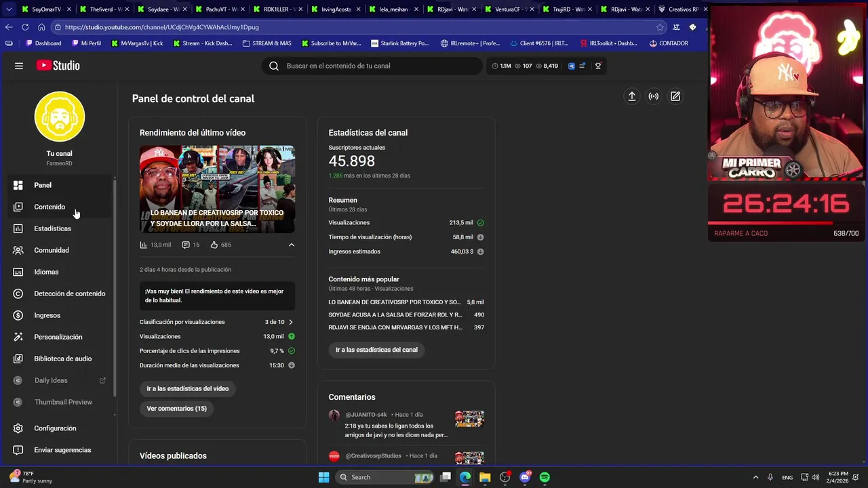The width and height of the screenshot is (868, 488).
Task: Click the blue extension badge icon in stats bar
Action: click(x=572, y=66)
